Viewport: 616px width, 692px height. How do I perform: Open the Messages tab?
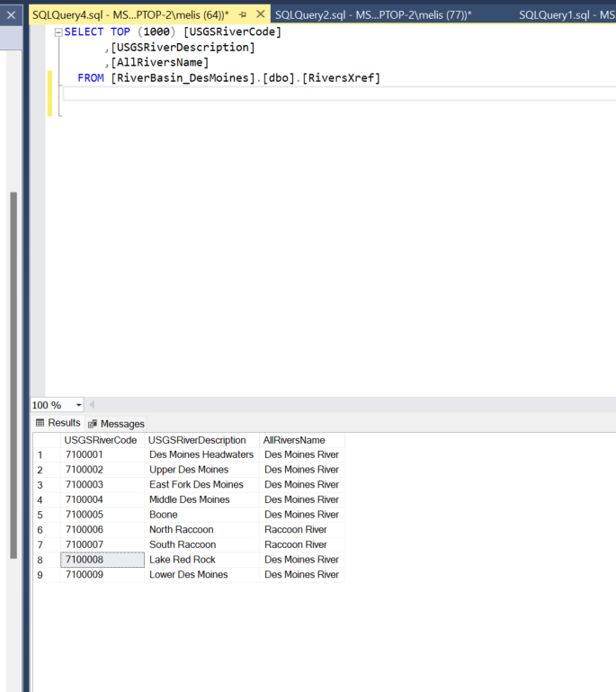(x=116, y=424)
